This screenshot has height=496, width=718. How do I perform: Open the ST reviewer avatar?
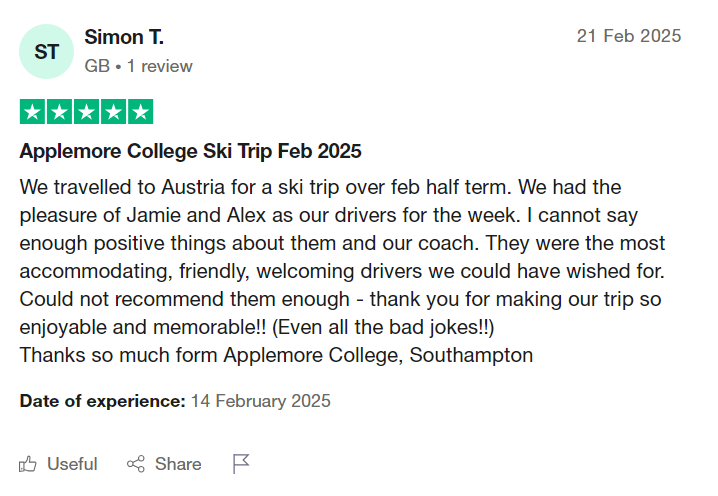[46, 52]
